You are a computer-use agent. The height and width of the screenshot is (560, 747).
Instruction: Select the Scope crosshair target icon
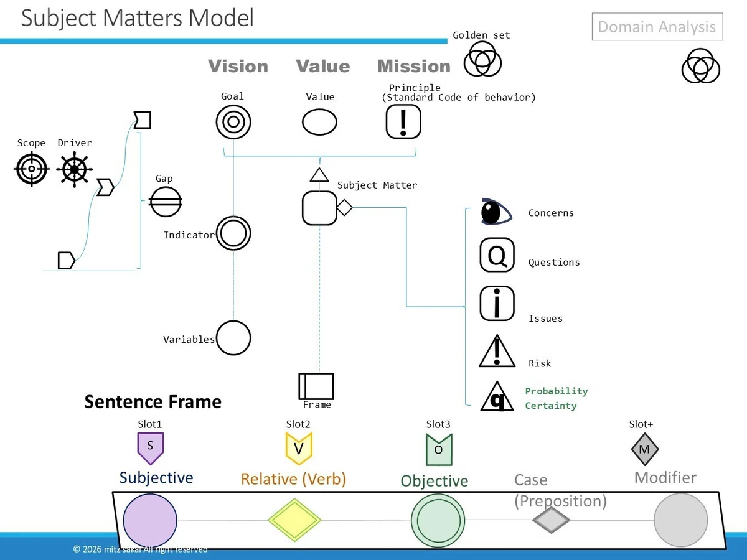tap(31, 169)
